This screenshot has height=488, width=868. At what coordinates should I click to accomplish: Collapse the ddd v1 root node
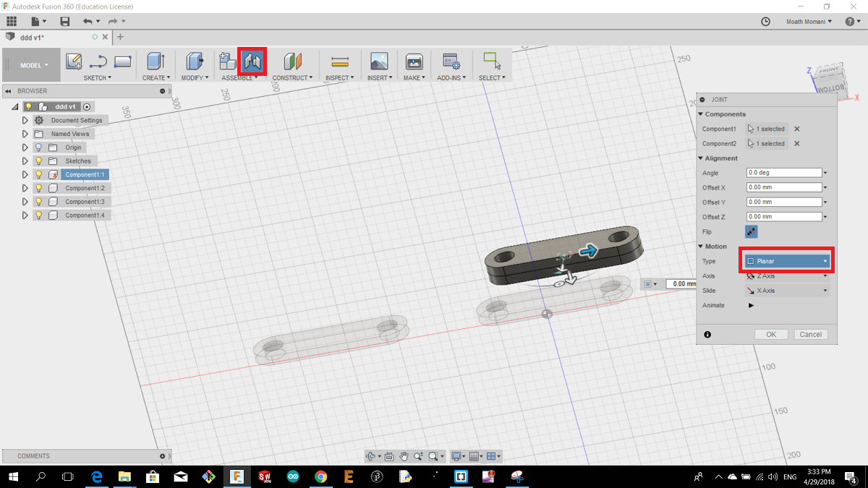pyautogui.click(x=15, y=106)
